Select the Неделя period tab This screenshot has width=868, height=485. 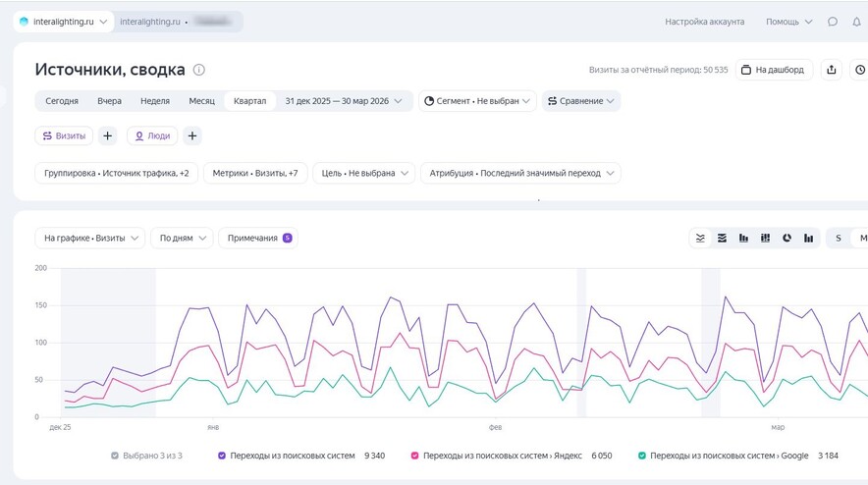point(155,101)
